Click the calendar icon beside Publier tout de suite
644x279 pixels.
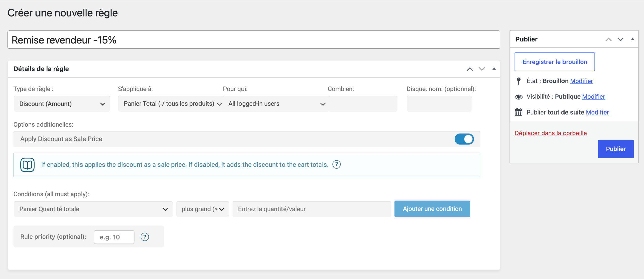click(x=519, y=112)
